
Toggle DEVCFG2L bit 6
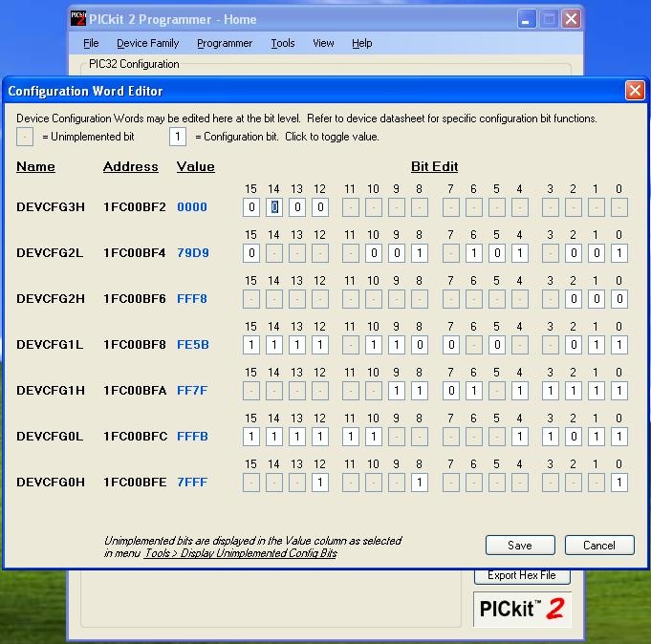coord(474,253)
